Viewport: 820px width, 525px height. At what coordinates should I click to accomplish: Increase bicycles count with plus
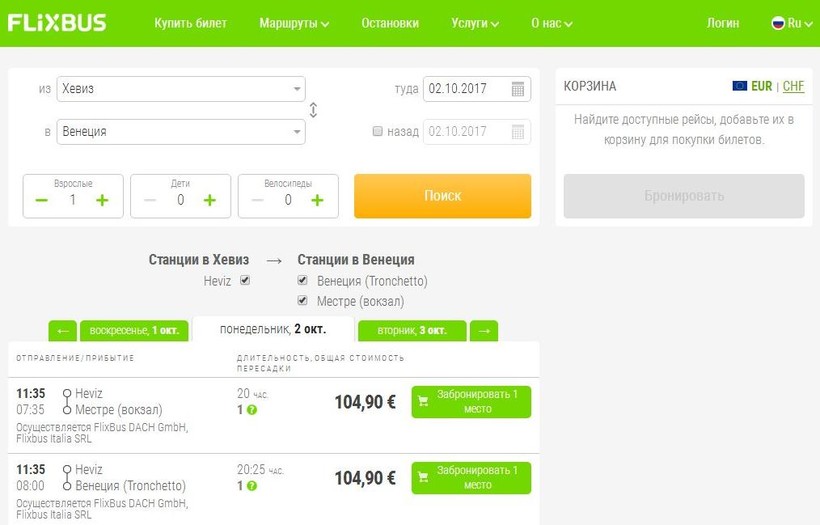click(x=317, y=200)
